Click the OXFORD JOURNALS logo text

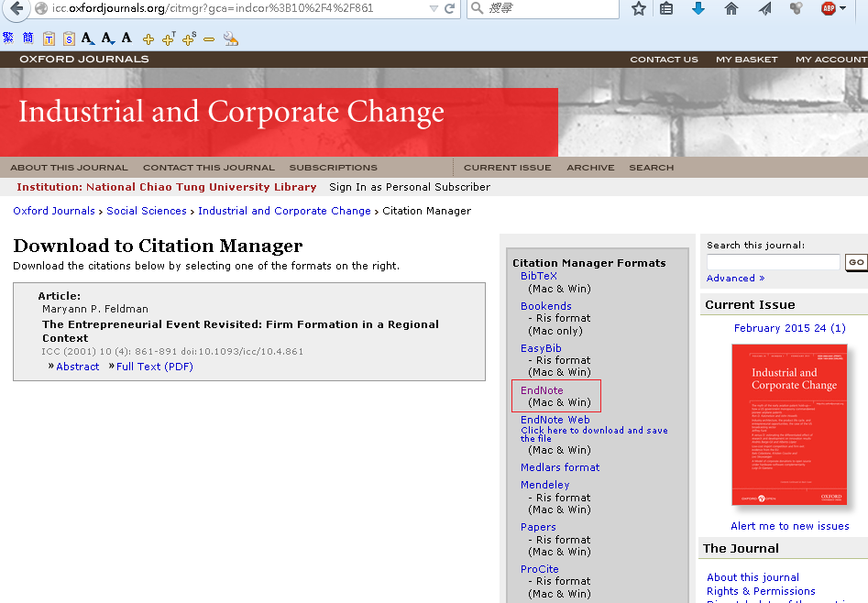pyautogui.click(x=84, y=60)
